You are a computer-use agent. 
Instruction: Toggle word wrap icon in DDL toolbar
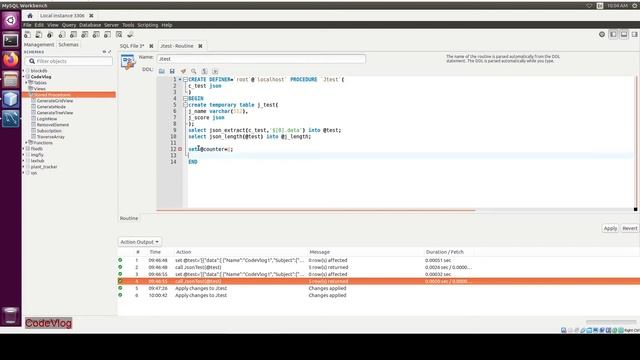pyautogui.click(x=215, y=71)
